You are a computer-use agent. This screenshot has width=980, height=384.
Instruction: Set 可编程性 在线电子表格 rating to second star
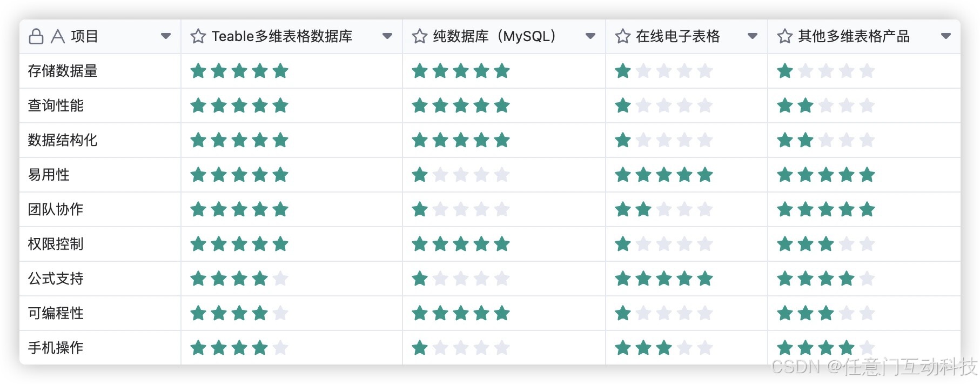pyautogui.click(x=643, y=313)
